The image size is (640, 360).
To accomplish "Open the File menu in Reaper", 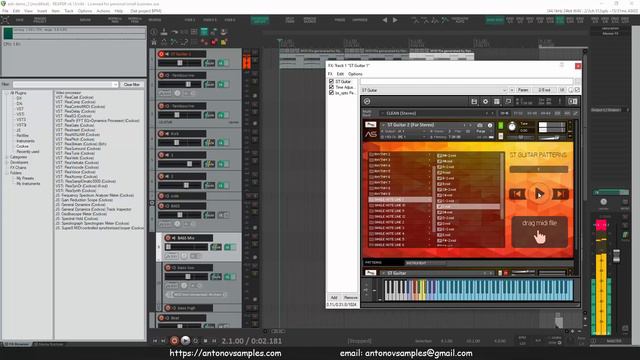I will tap(5, 11).
